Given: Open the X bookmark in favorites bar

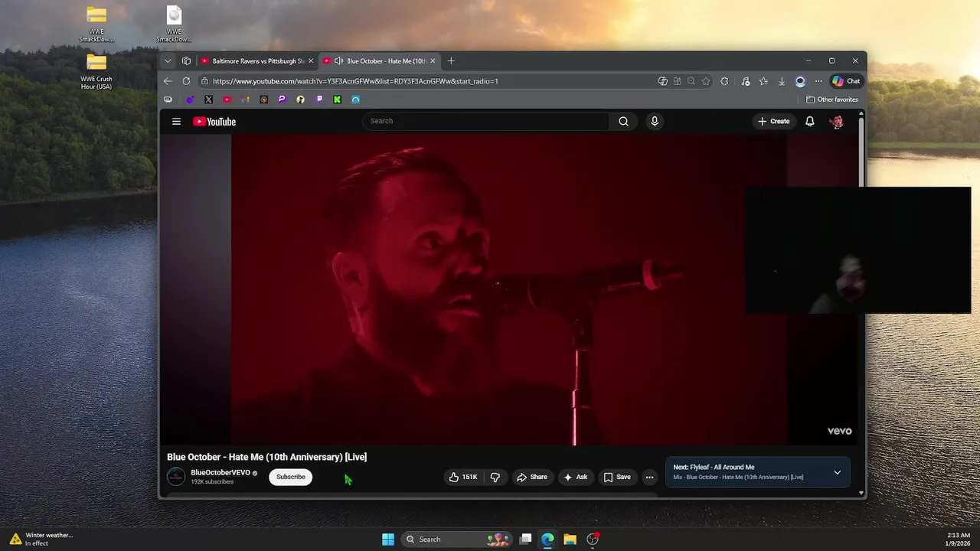Looking at the screenshot, I should 208,99.
